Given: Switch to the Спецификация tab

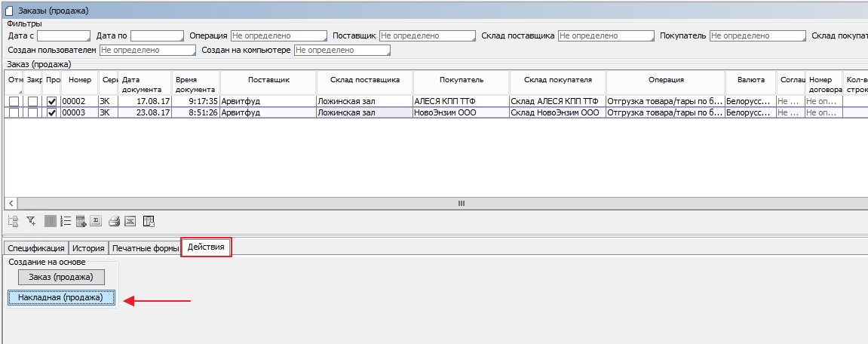Looking at the screenshot, I should coord(35,247).
